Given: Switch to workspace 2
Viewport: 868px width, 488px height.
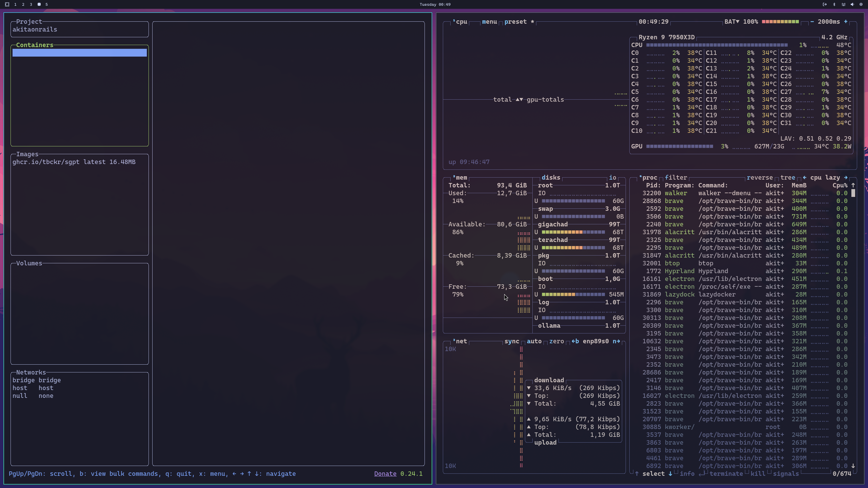Looking at the screenshot, I should [23, 4].
